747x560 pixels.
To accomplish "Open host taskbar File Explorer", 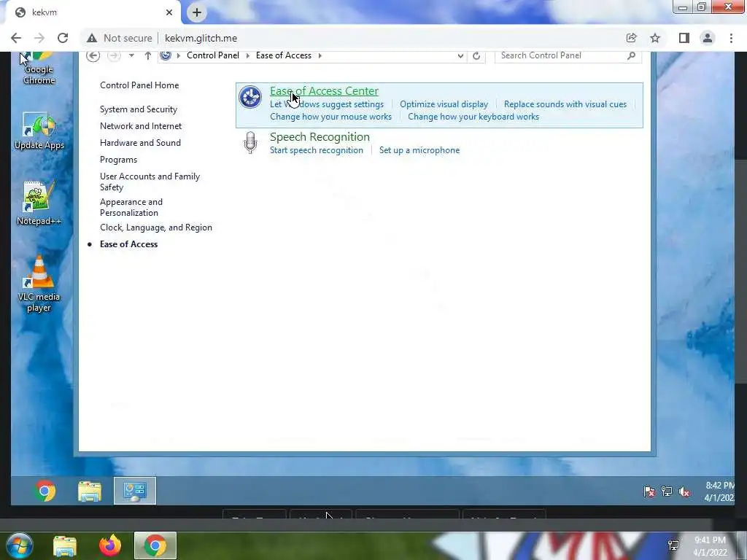I will coord(65,546).
